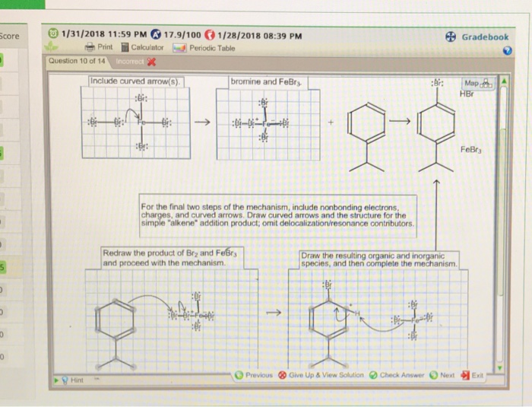Click the blue score badge icon
Screen dimensions: 532x407
156,34
